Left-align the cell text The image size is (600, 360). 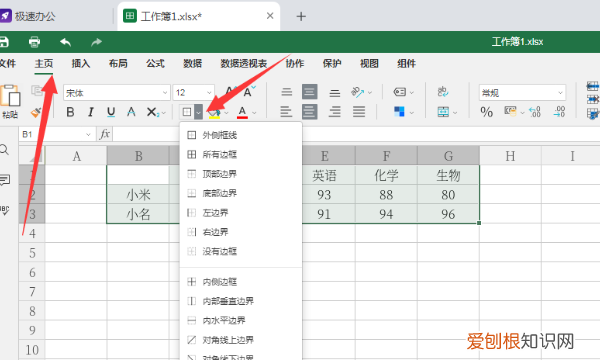286,112
